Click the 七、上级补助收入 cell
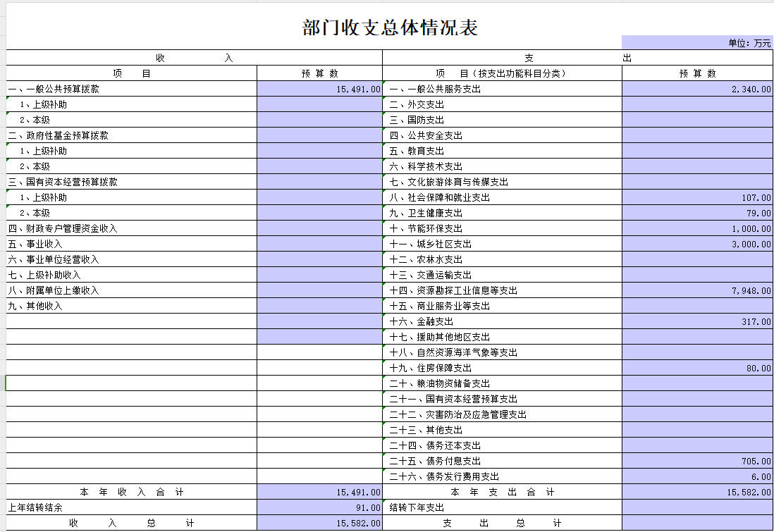This screenshot has width=774, height=532. (x=131, y=275)
